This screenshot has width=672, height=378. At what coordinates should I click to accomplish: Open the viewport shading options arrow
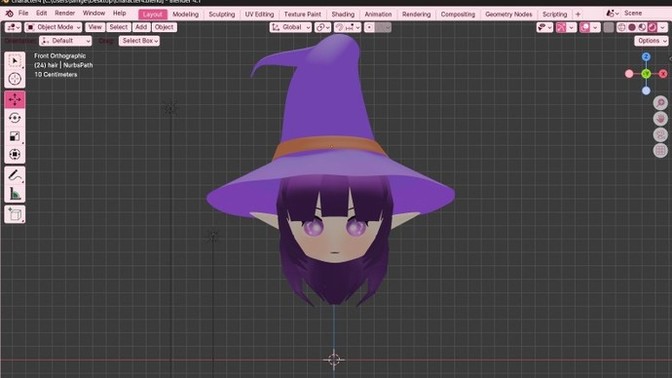point(663,27)
